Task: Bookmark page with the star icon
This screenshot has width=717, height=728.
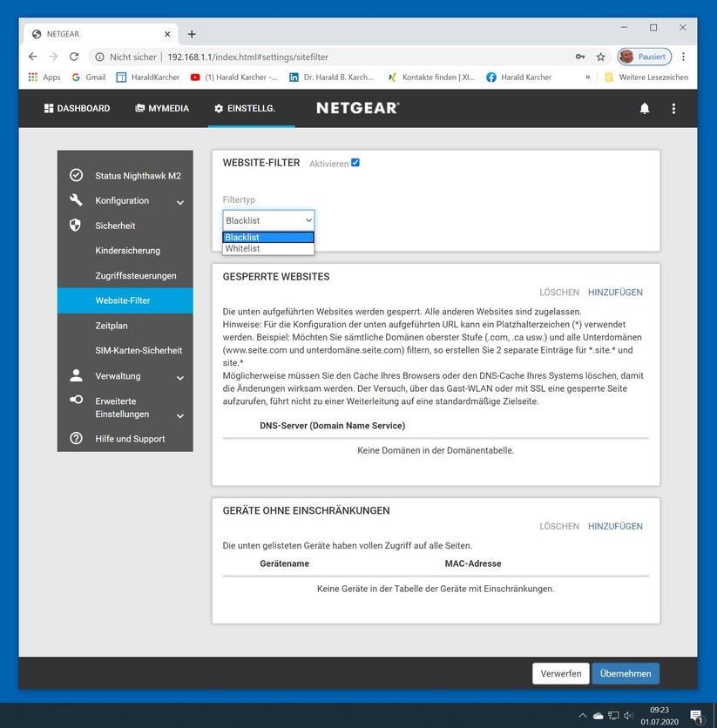Action: 600,57
